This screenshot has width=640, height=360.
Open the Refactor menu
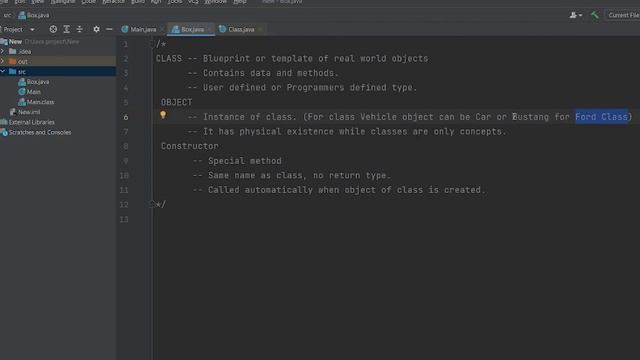pyautogui.click(x=113, y=2)
